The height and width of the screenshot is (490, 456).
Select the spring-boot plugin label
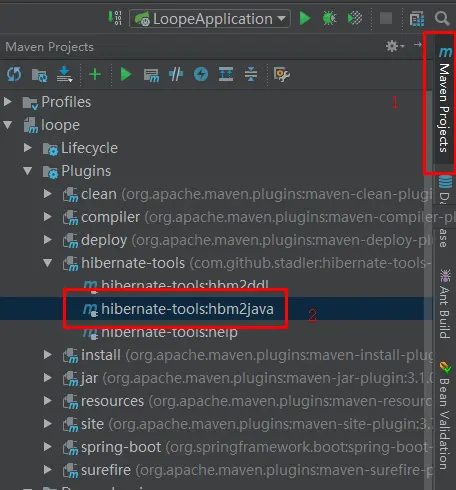121,448
